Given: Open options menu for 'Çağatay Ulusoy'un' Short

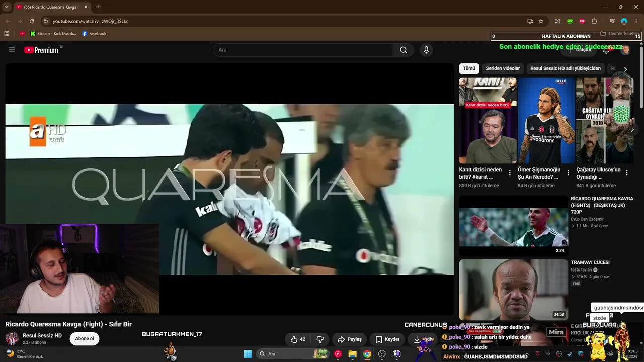Looking at the screenshot, I should tap(627, 173).
